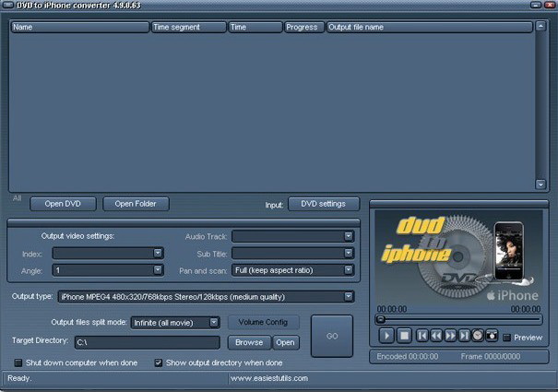The width and height of the screenshot is (558, 392).
Task: Start conversion with GO button
Action: click(332, 336)
